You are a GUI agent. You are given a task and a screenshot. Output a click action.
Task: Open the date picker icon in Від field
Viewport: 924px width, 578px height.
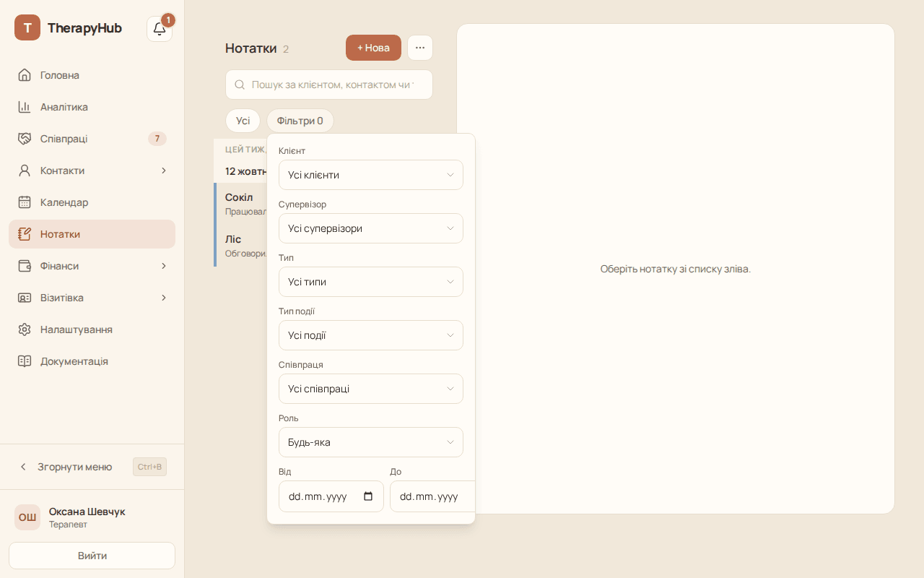(368, 496)
